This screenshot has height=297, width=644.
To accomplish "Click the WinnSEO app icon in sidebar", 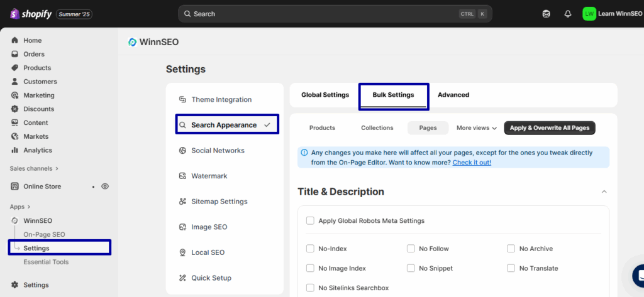I will pyautogui.click(x=15, y=220).
